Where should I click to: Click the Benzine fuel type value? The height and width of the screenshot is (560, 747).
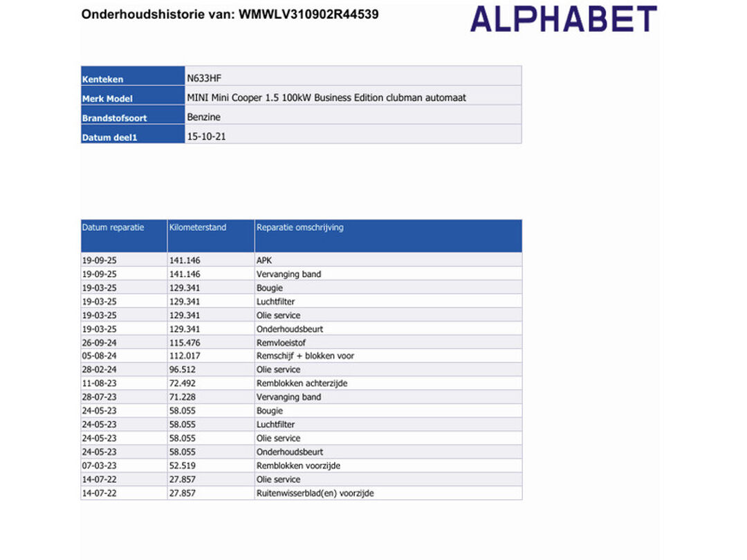pyautogui.click(x=203, y=117)
